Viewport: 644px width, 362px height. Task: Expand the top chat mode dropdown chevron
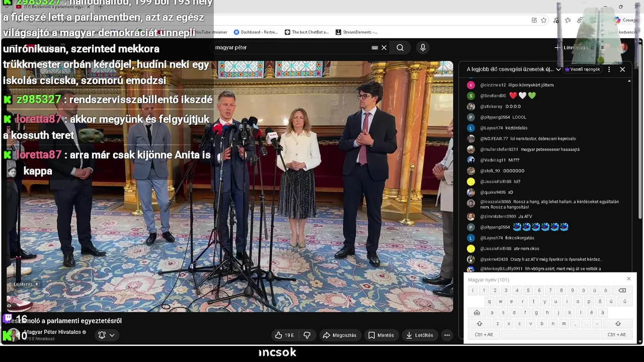point(558,69)
